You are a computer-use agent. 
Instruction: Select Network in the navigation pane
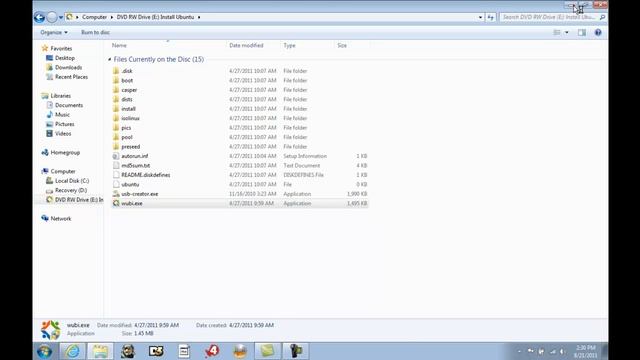(x=60, y=218)
